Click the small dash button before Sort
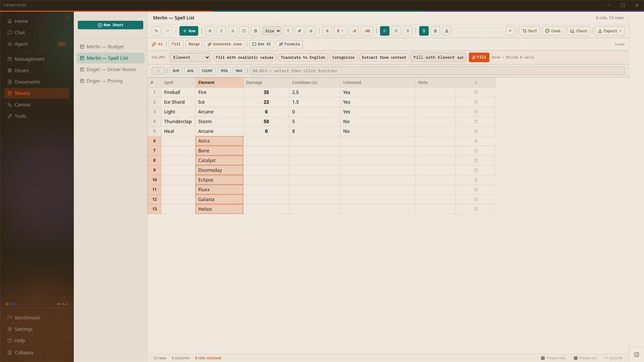Image resolution: width=644 pixels, height=362 pixels. click(510, 31)
